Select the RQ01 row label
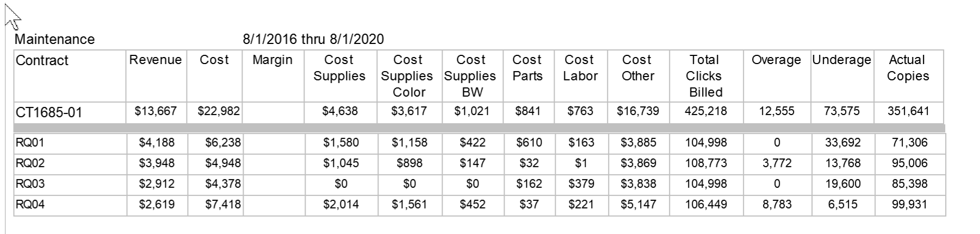The height and width of the screenshot is (234, 980). (x=30, y=143)
